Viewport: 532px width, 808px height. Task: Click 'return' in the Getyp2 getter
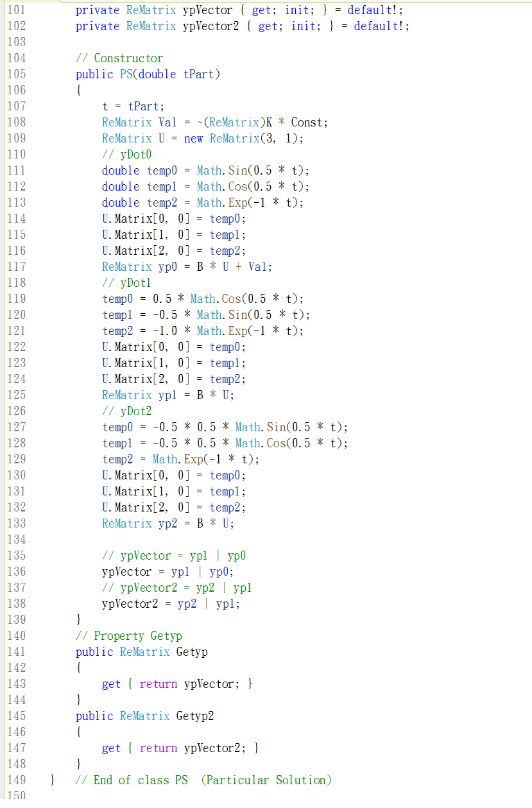point(159,748)
